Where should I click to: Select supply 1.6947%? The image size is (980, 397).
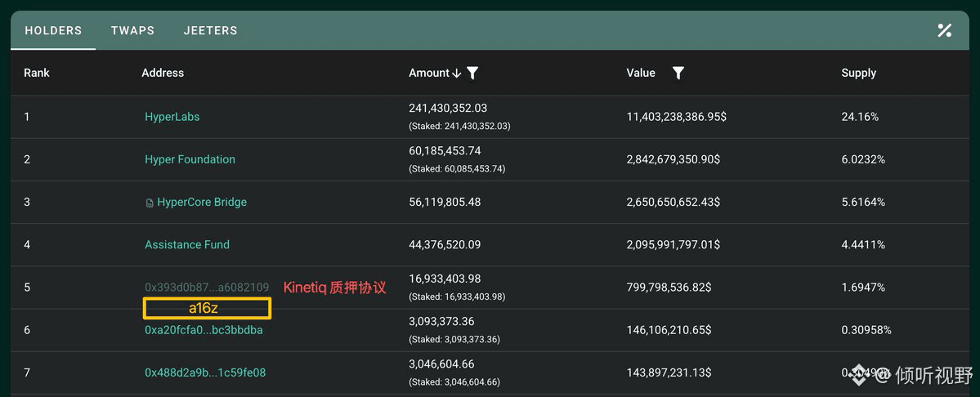click(x=863, y=288)
